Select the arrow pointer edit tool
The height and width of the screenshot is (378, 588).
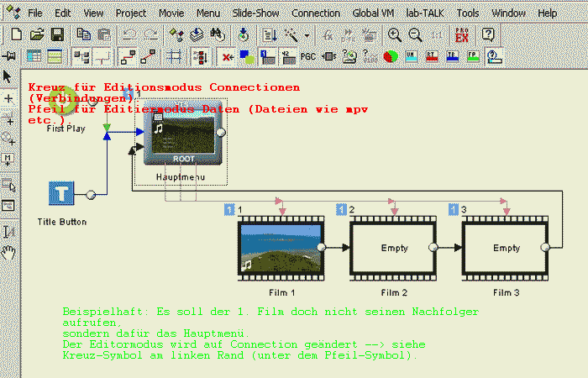pos(8,77)
